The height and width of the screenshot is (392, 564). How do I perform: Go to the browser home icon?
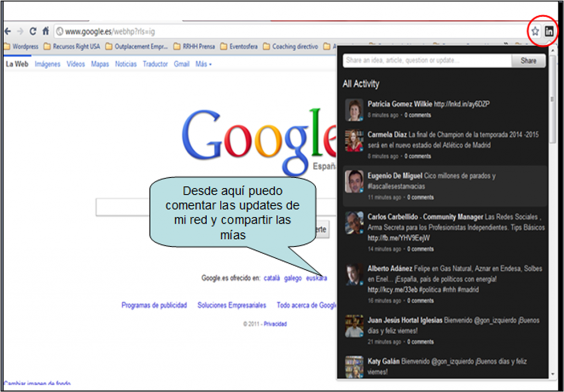click(x=46, y=31)
